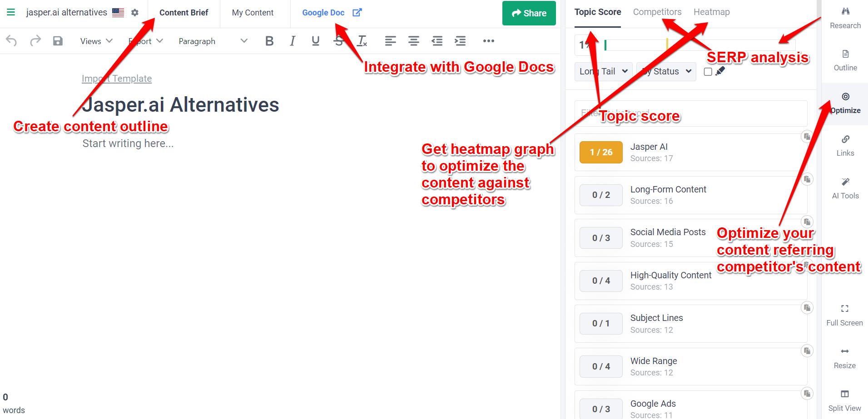Image resolution: width=868 pixels, height=419 pixels.
Task: Copy the Long-Form Content topic
Action: [x=807, y=179]
